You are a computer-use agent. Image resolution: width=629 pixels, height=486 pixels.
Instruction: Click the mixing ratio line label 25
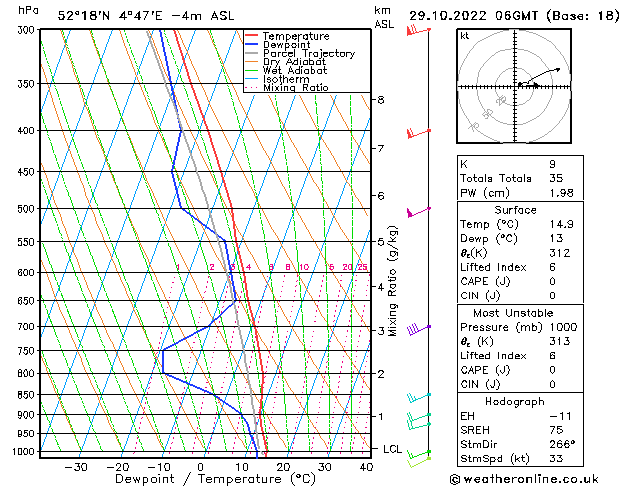pyautogui.click(x=362, y=267)
